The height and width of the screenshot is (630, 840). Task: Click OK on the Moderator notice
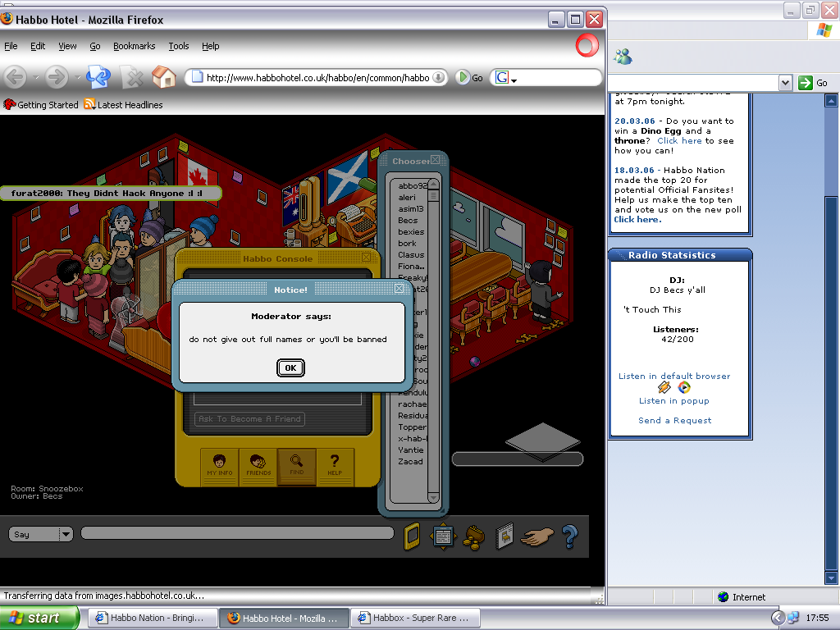pos(290,368)
